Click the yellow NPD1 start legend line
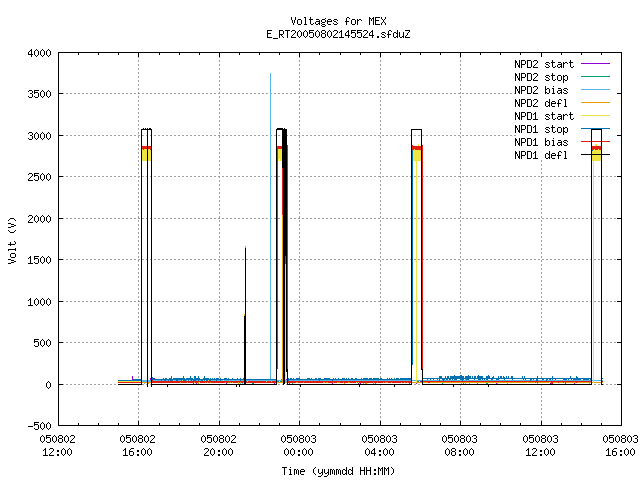The height and width of the screenshot is (480, 640). [x=595, y=116]
